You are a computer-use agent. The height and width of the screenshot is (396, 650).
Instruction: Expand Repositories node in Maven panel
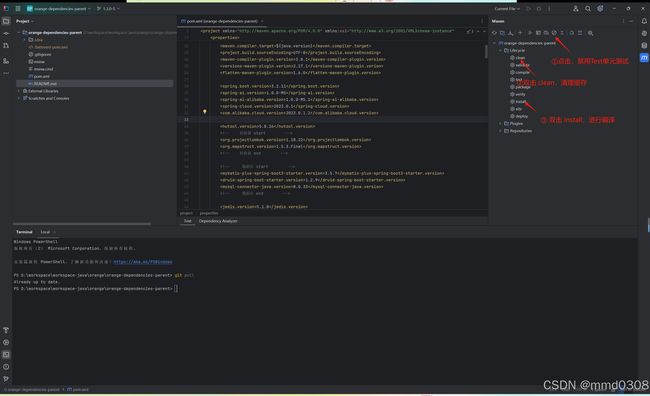pos(500,131)
